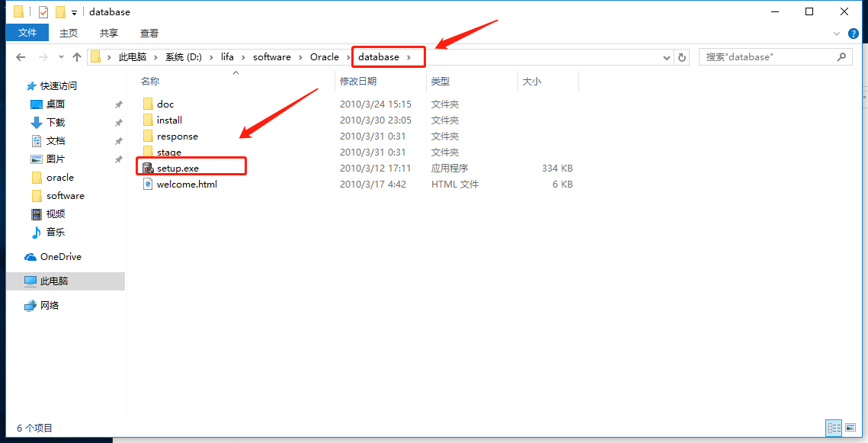Screen dimensions: 868x443
Task: Switch to details view layout icon
Action: coord(834,428)
